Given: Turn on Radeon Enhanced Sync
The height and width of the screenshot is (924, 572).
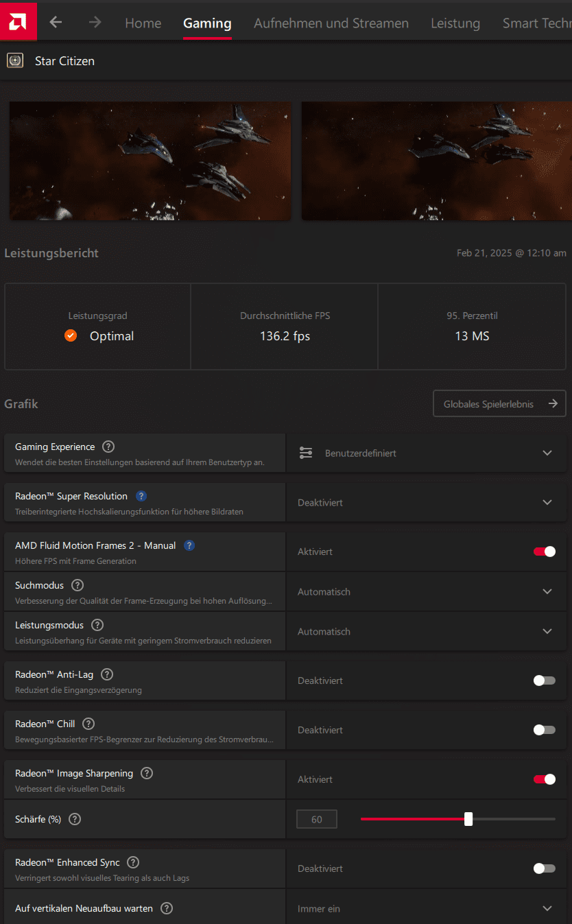Looking at the screenshot, I should pyautogui.click(x=545, y=868).
